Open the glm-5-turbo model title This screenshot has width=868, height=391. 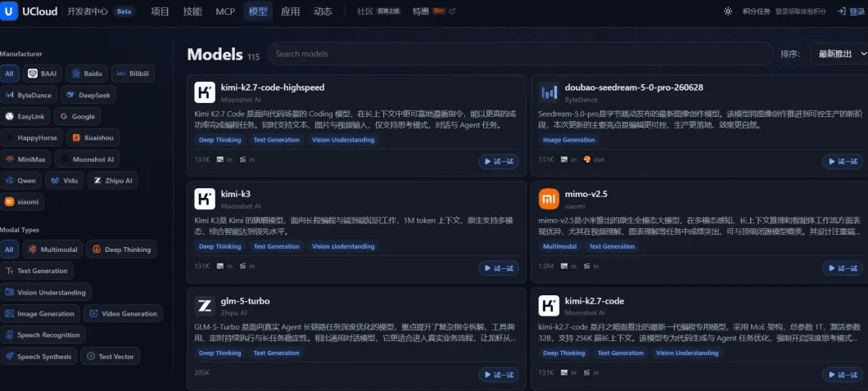click(245, 301)
